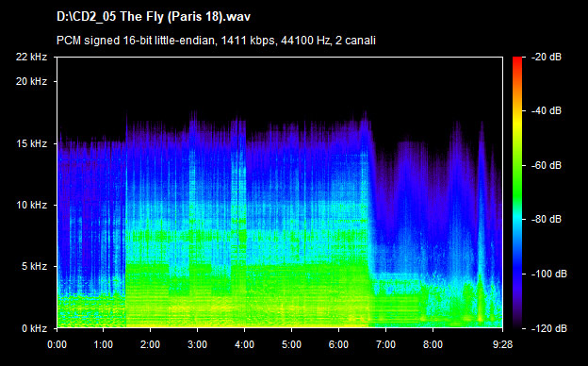Screen dimensions: 588x366
Task: Click the 4:00 time axis label
Action: [244, 344]
